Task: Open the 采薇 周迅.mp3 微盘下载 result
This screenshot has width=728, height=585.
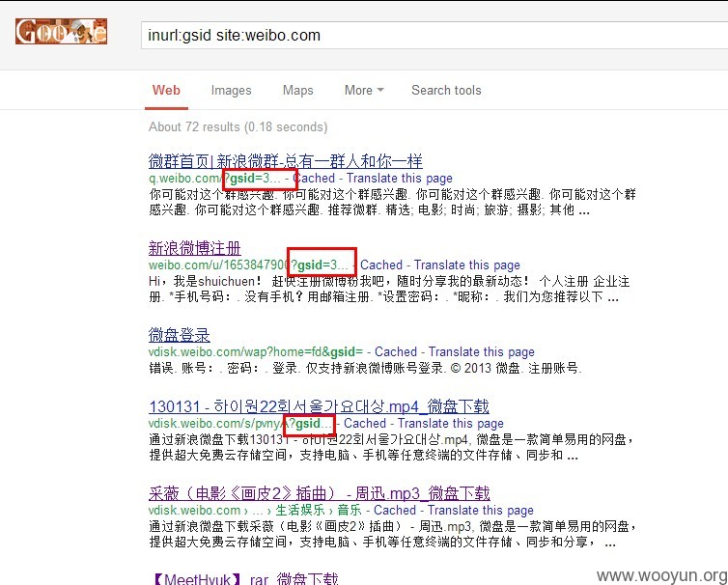Action: [x=320, y=493]
